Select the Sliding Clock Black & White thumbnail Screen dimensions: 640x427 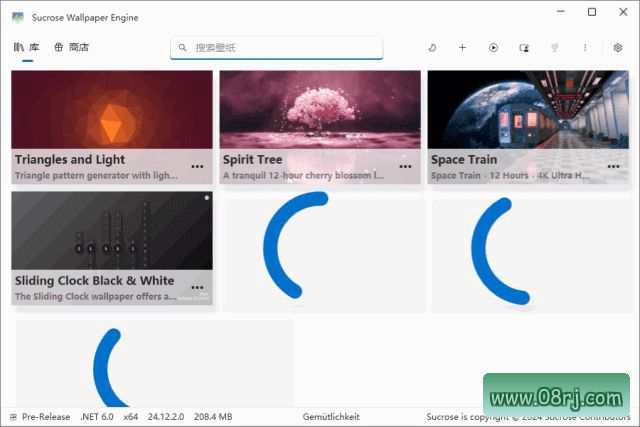coord(112,230)
